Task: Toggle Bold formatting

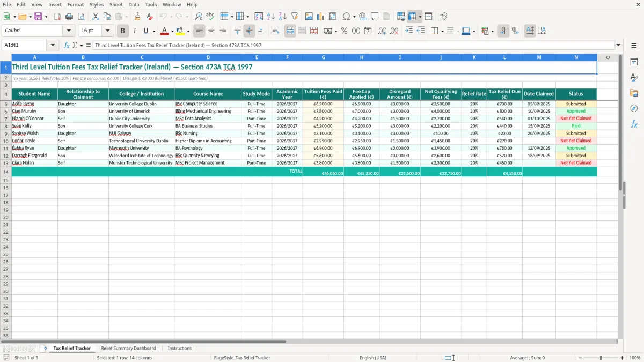Action: tap(123, 31)
